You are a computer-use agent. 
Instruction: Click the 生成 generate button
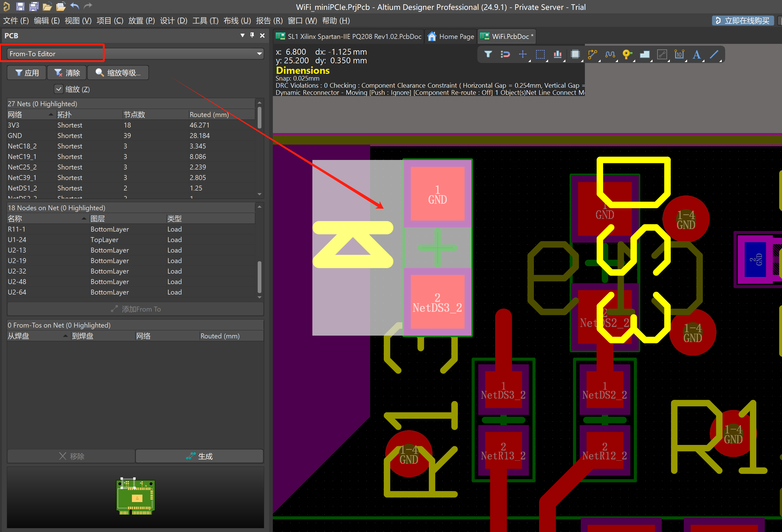(x=199, y=456)
